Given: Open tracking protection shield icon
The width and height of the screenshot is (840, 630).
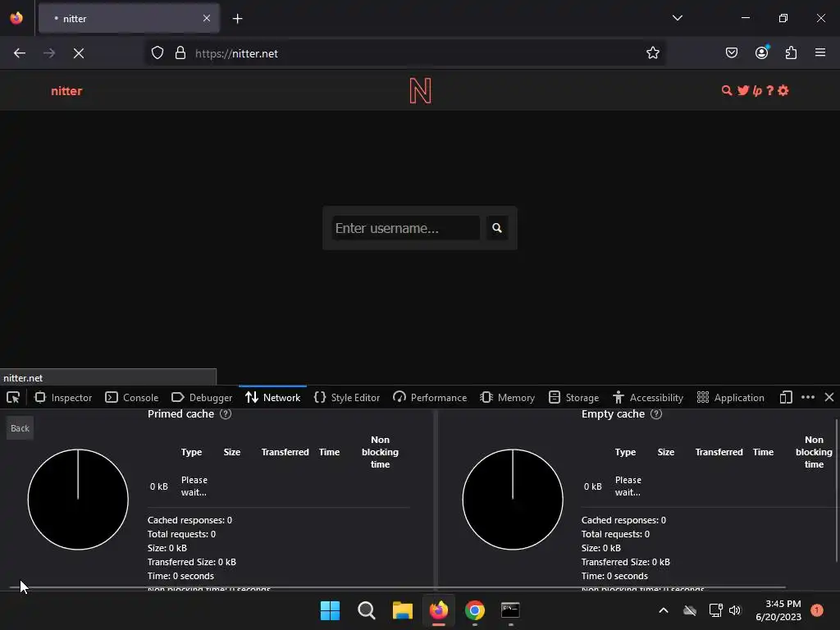Looking at the screenshot, I should 157,53.
